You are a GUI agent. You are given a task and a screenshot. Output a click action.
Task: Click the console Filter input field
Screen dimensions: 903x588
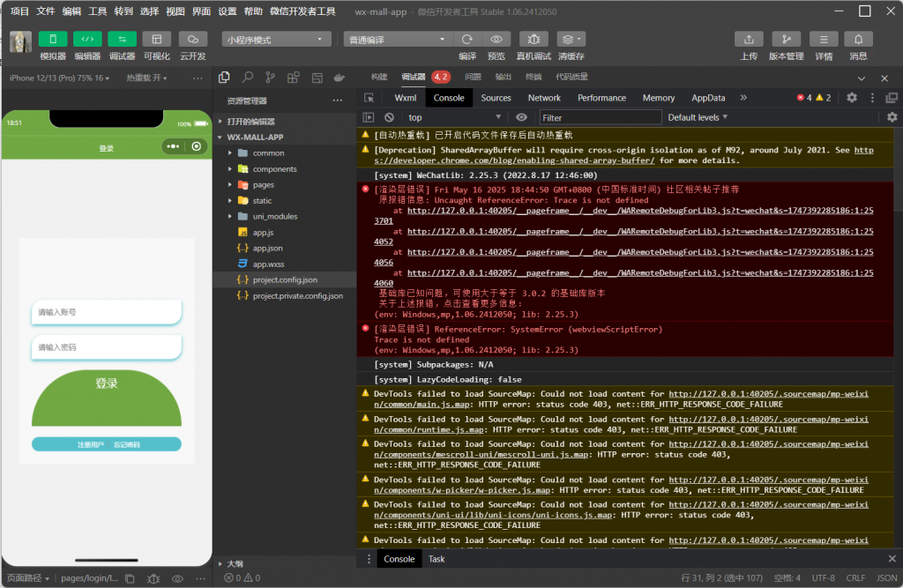pyautogui.click(x=600, y=117)
